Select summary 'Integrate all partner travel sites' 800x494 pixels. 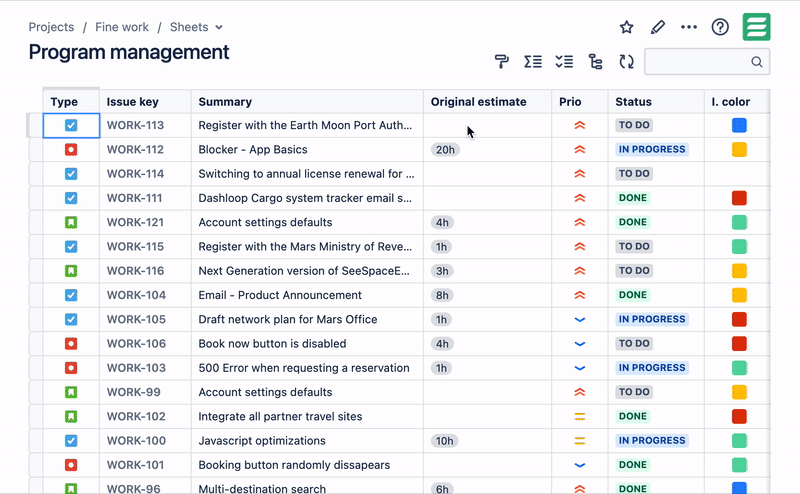pos(280,416)
